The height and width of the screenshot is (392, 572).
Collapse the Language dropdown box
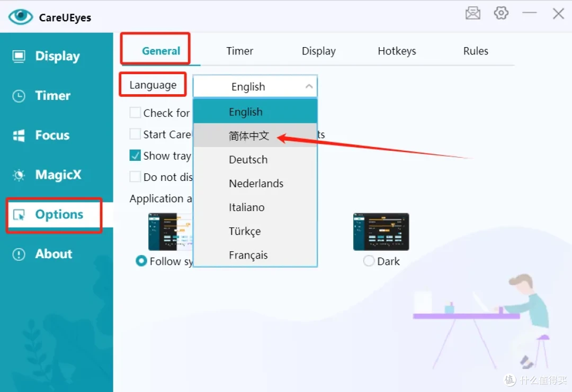pos(255,87)
